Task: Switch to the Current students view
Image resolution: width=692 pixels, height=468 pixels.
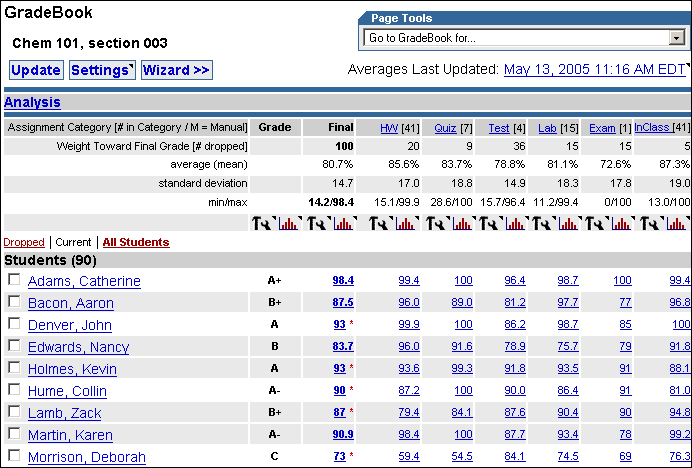Action: tap(73, 242)
